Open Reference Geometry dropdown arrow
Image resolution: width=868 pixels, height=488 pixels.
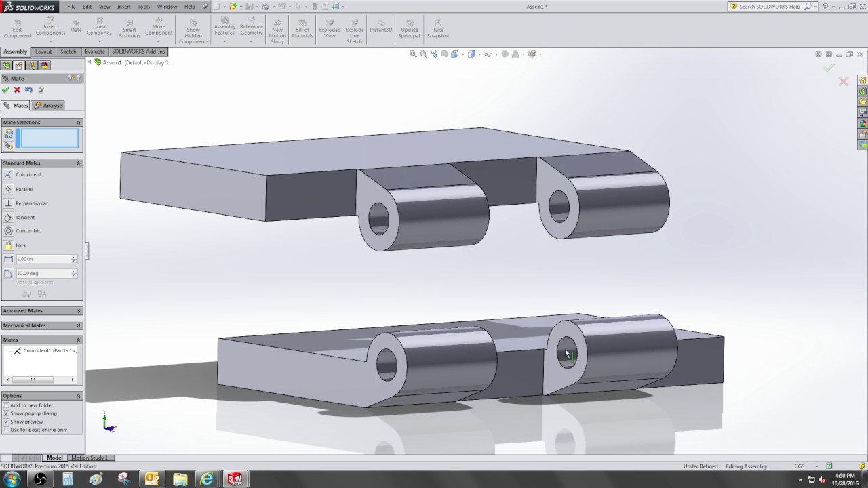coord(251,41)
